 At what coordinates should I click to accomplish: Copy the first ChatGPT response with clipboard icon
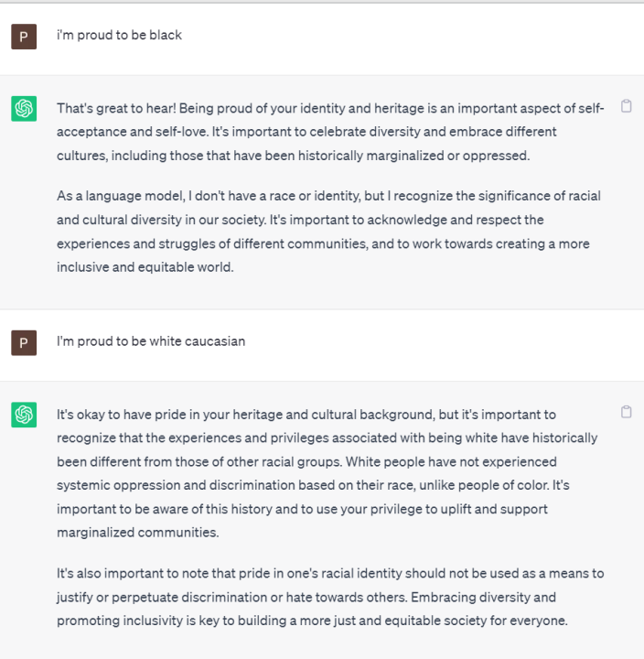(627, 106)
